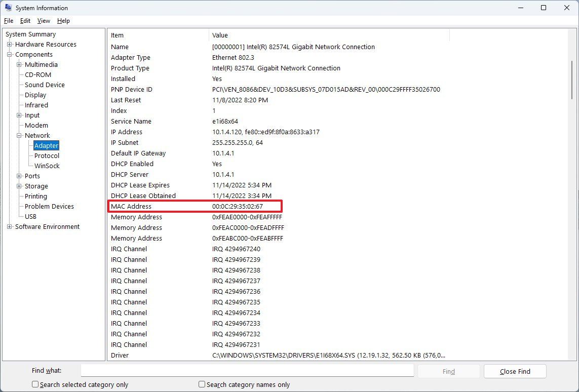Image resolution: width=579 pixels, height=392 pixels.
Task: Open the File menu
Action: click(9, 21)
